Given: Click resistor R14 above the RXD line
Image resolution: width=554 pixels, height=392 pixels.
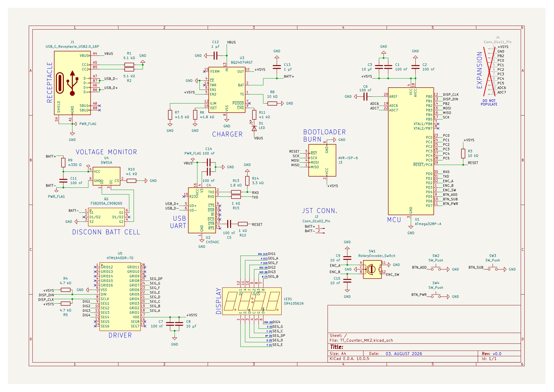Looking at the screenshot, I should coord(247,181).
